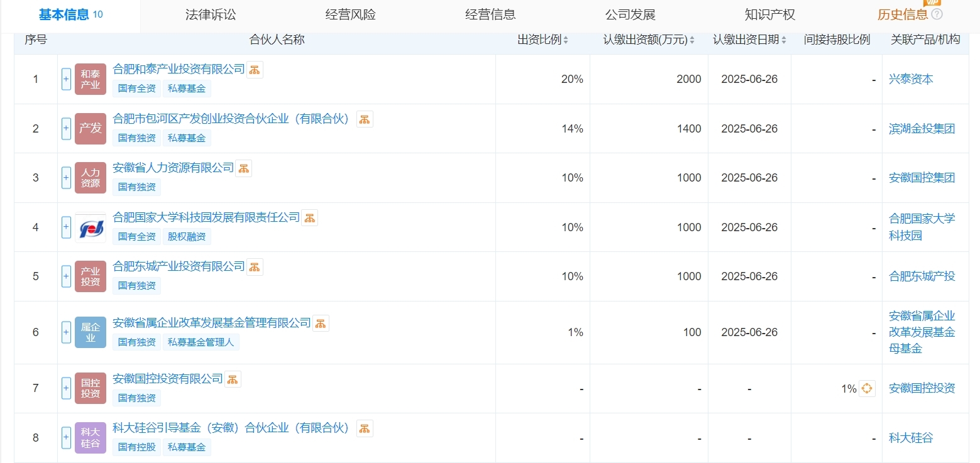Open 合肥东城产业投资有限公司 link
Viewport: 980px width, 463px height.
[x=179, y=266]
